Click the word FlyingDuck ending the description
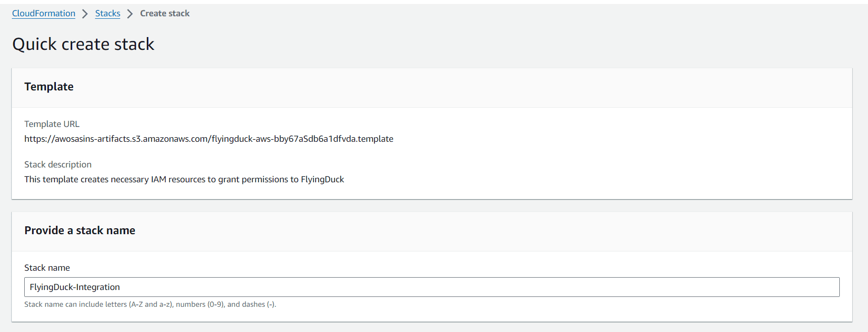The width and height of the screenshot is (868, 332). [322, 179]
